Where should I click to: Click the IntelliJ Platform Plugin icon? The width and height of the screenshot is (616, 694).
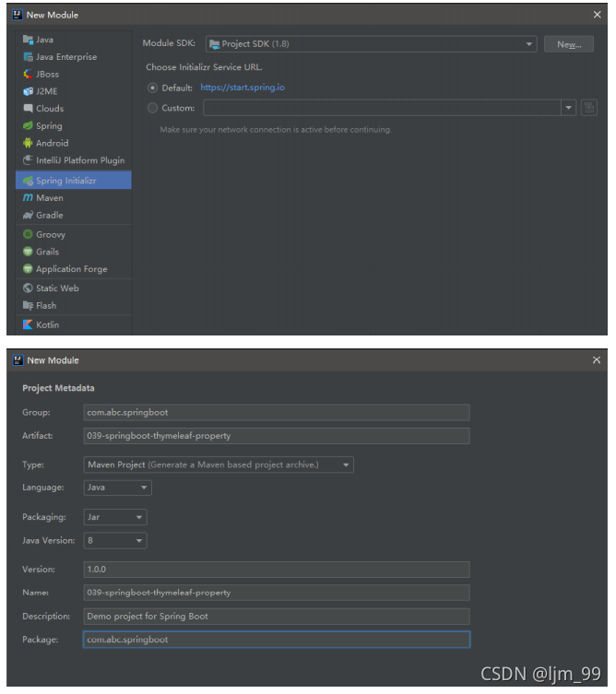pyautogui.click(x=28, y=160)
